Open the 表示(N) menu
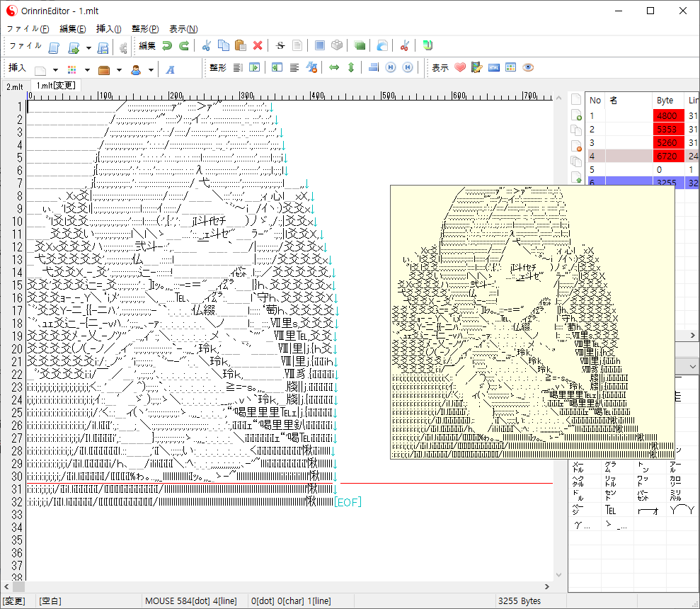Image resolution: width=700 pixels, height=609 pixels. 183,29
